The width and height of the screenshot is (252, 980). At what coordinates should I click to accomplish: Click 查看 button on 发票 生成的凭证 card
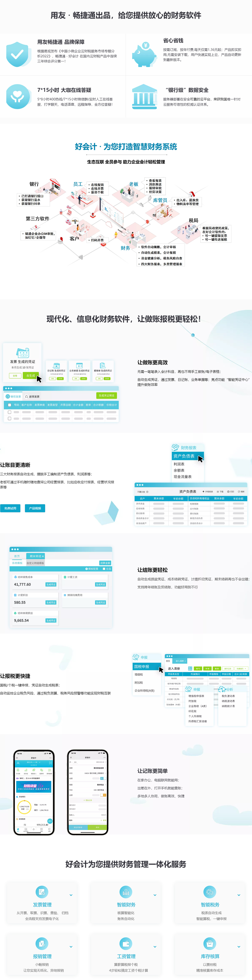(15, 375)
